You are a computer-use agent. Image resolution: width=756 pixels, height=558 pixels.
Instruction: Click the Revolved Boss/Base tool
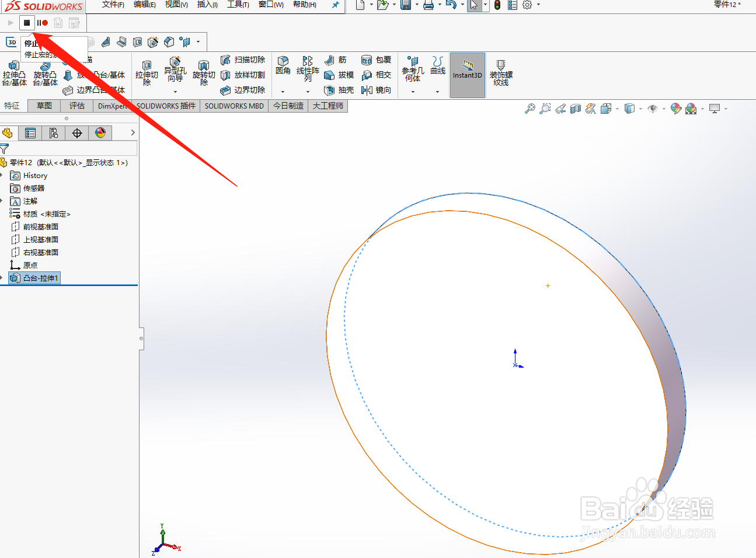(x=45, y=74)
